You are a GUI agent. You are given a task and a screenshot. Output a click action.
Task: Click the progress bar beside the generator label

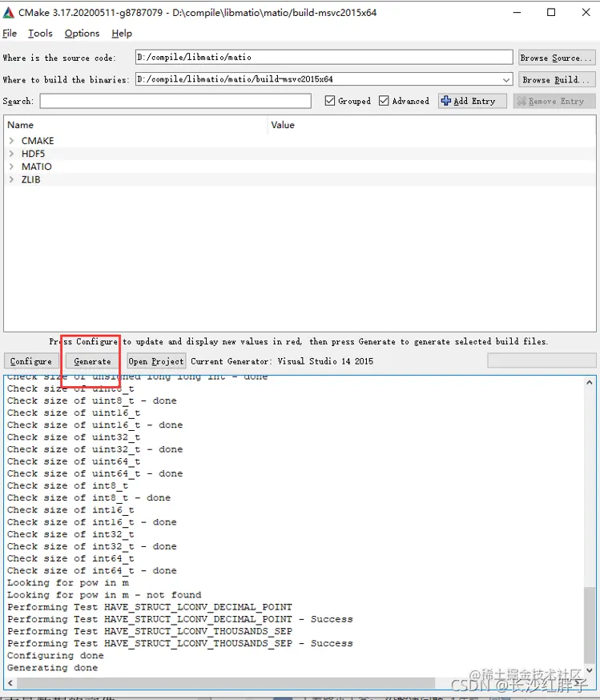[x=542, y=360]
